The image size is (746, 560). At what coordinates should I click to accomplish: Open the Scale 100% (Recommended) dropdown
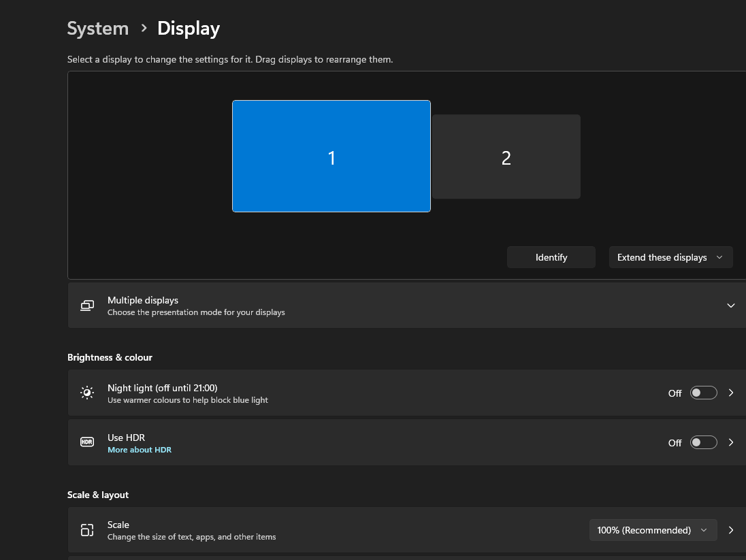(653, 530)
